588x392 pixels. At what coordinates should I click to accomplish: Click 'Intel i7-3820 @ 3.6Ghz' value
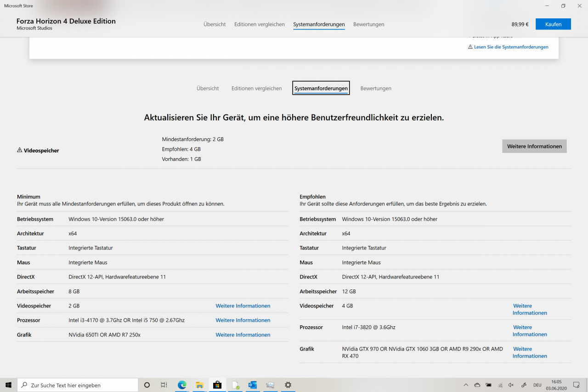click(369, 327)
